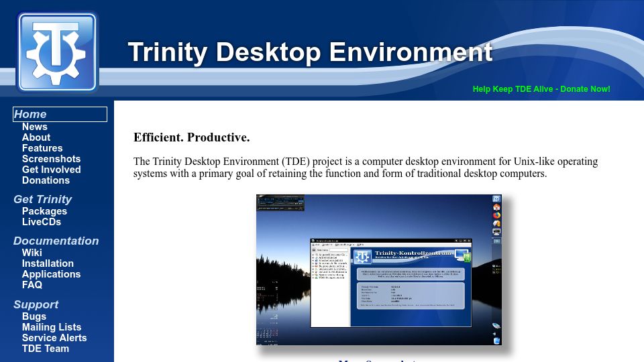Open the Wiki link

coord(32,253)
